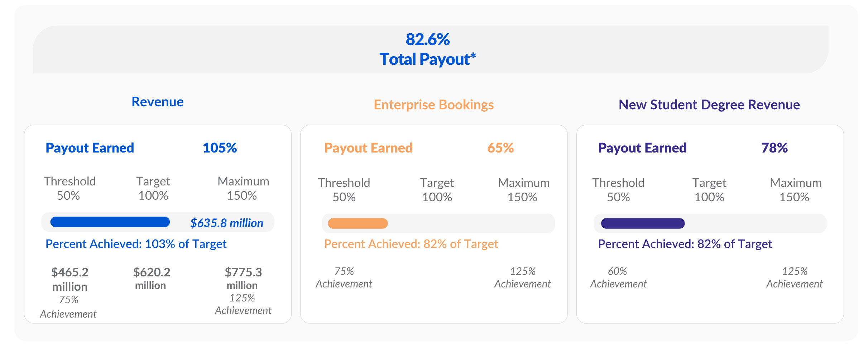Click the purple Degree Revenue progress bar
The image size is (868, 353).
tap(643, 223)
